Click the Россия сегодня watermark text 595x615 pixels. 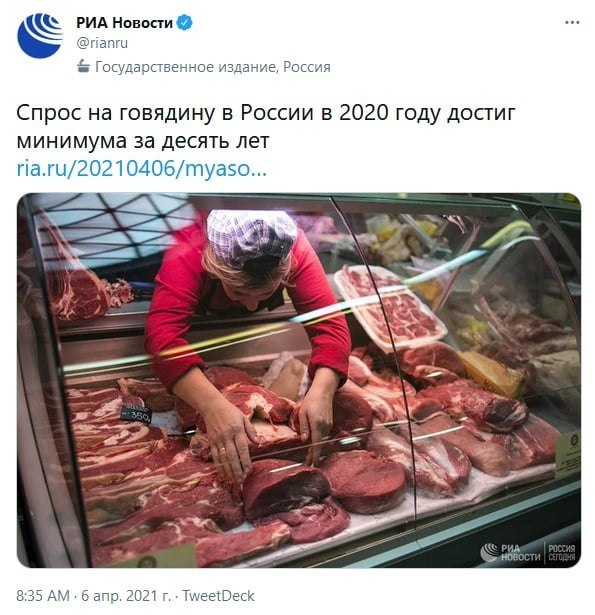[561, 553]
